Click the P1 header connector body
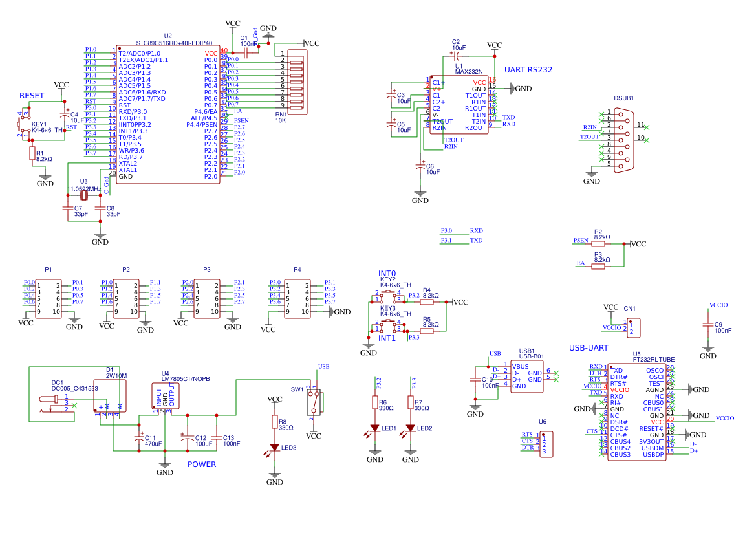This screenshot has height=535, width=756. pos(49,299)
